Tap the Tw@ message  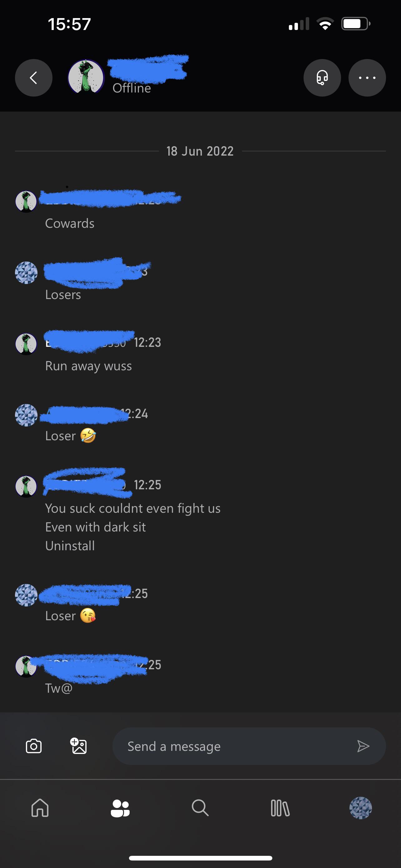59,688
